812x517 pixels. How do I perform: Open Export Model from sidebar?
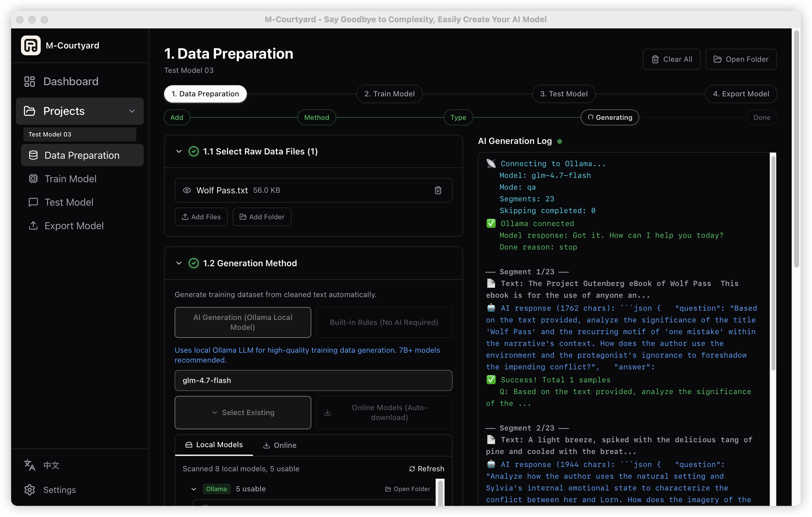[x=74, y=225]
